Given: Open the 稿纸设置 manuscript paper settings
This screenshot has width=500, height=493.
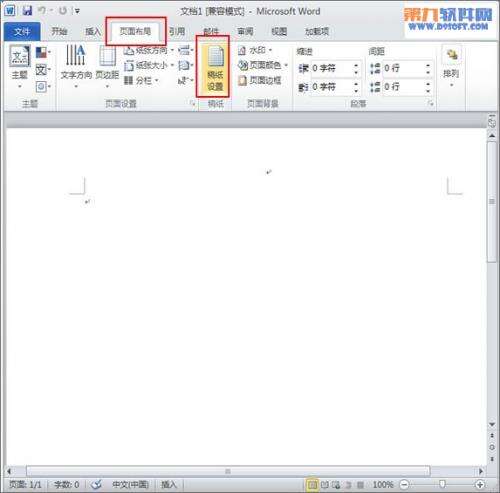Looking at the screenshot, I should [215, 69].
